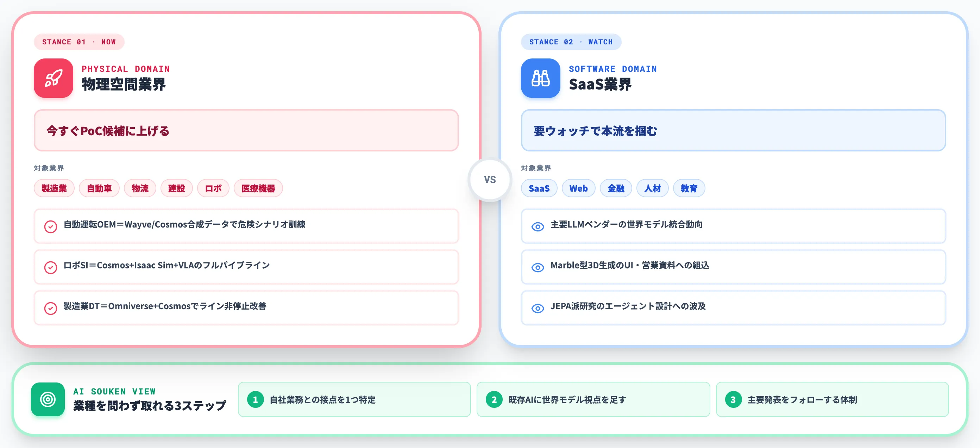The image size is (980, 448).
Task: Click Marble型3D生成のUI・営業資料への組込 text
Action: tap(630, 265)
